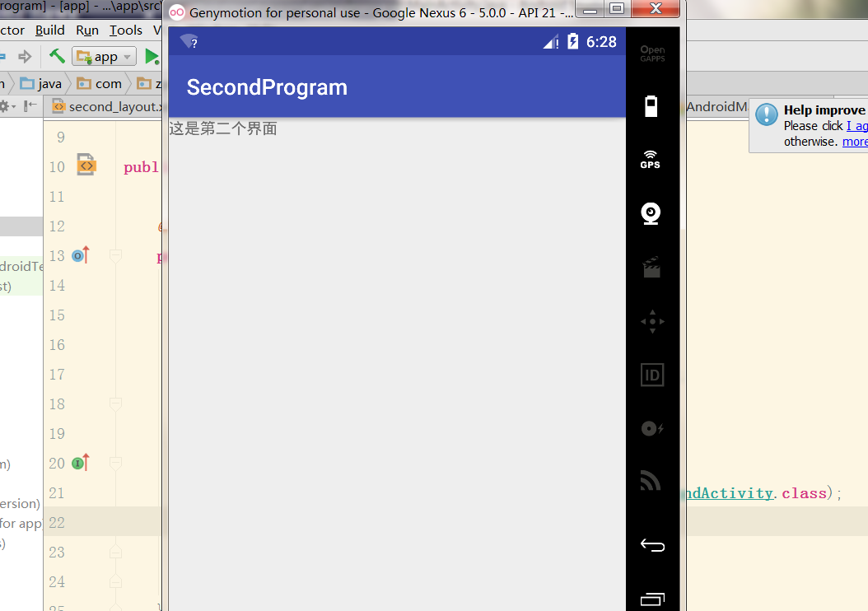868x611 pixels.
Task: Click the green Run app button
Action: click(x=152, y=57)
